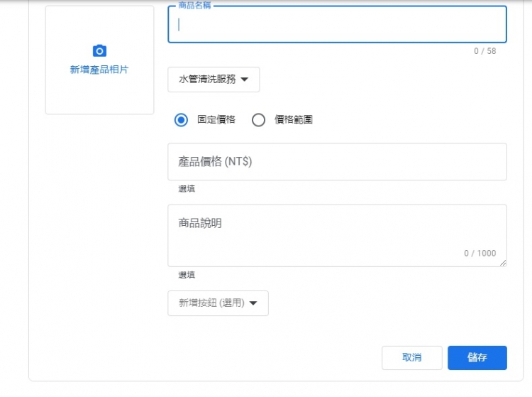Open the 新增按鈕 (選用) dropdown

pos(218,303)
